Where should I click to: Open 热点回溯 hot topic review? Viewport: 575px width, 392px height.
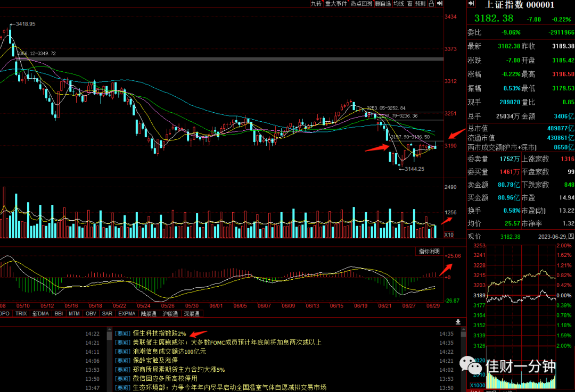click(361, 4)
